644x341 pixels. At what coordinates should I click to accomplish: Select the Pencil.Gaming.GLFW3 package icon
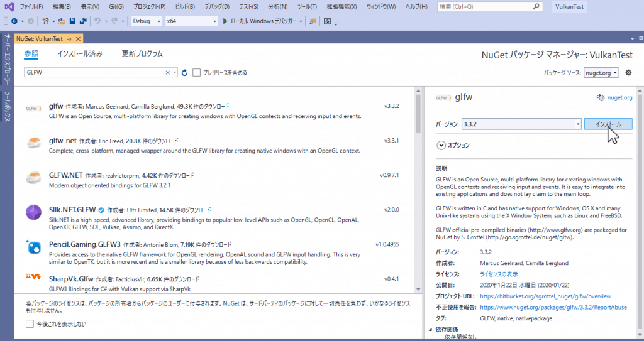[x=34, y=247]
